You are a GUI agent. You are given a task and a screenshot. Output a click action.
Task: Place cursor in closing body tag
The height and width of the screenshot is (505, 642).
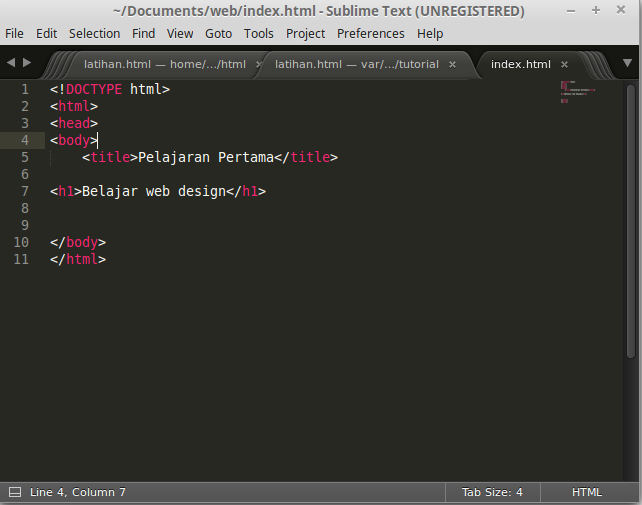78,242
